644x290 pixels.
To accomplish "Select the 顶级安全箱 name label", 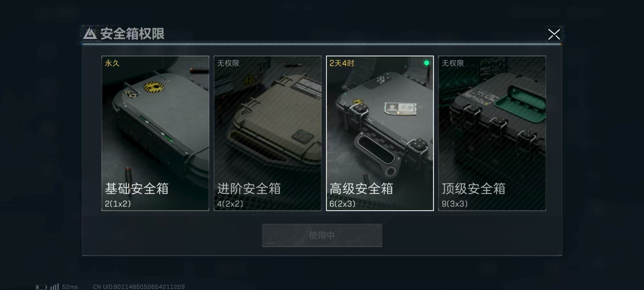I will tap(473, 189).
